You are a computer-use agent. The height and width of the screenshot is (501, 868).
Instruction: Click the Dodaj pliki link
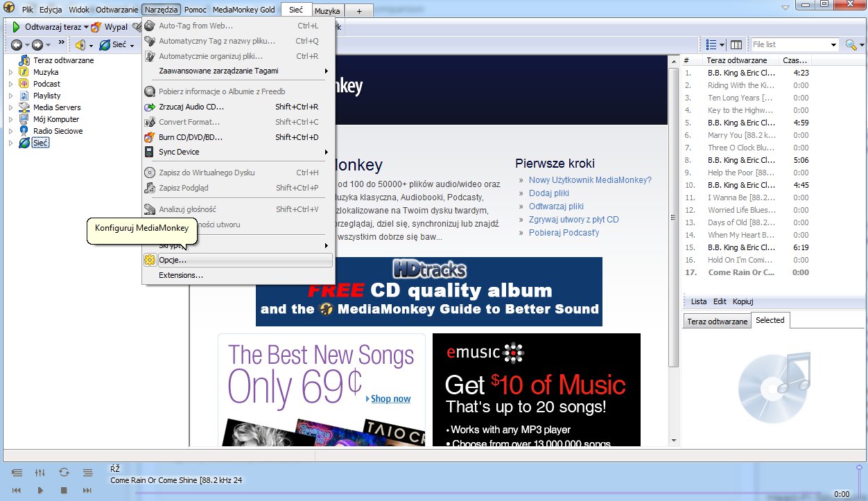point(549,193)
